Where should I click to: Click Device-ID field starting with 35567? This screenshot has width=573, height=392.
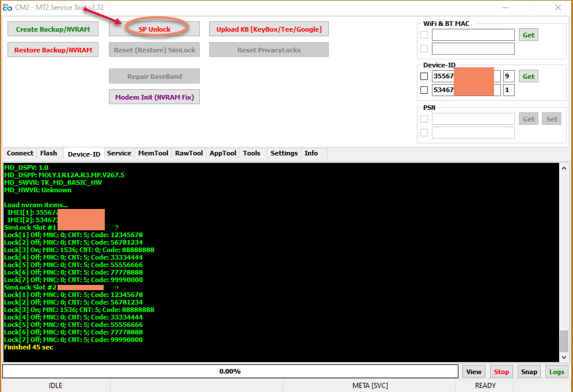466,77
